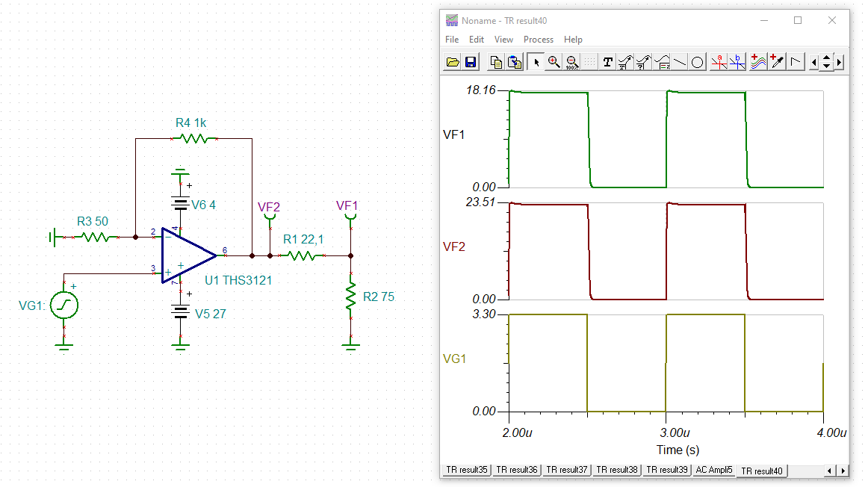Enable cursor b marker
Viewport: 868px width, 487px height.
(737, 62)
